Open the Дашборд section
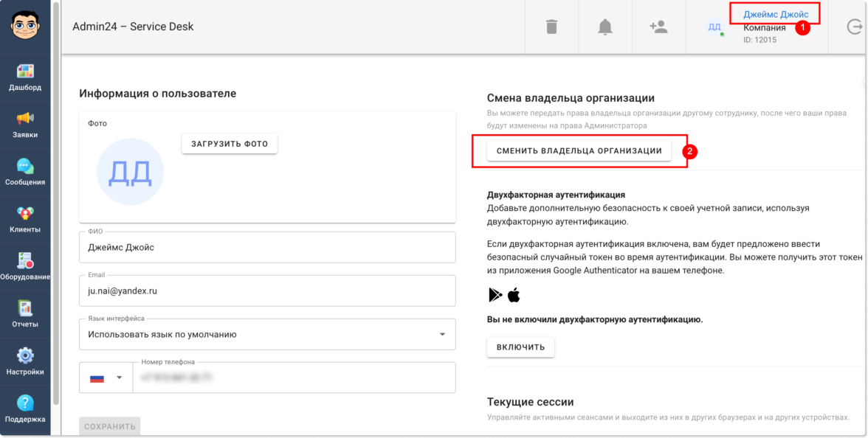This screenshot has width=868, height=438. tap(25, 77)
